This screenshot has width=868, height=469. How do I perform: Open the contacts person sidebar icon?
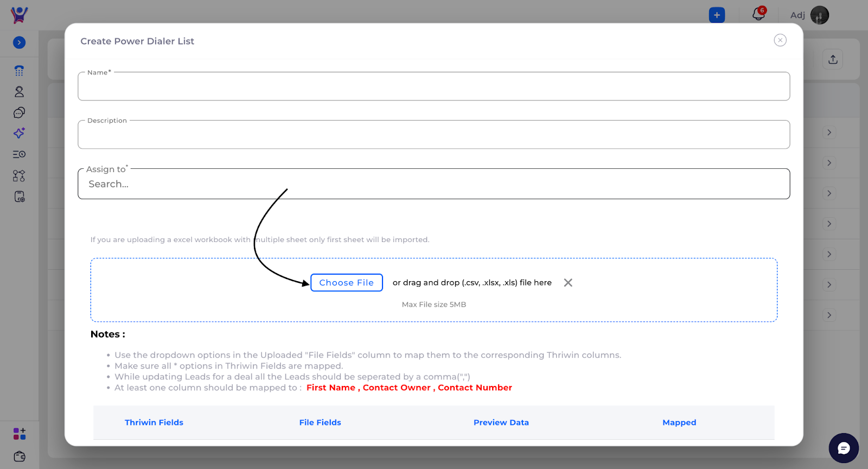(19, 92)
